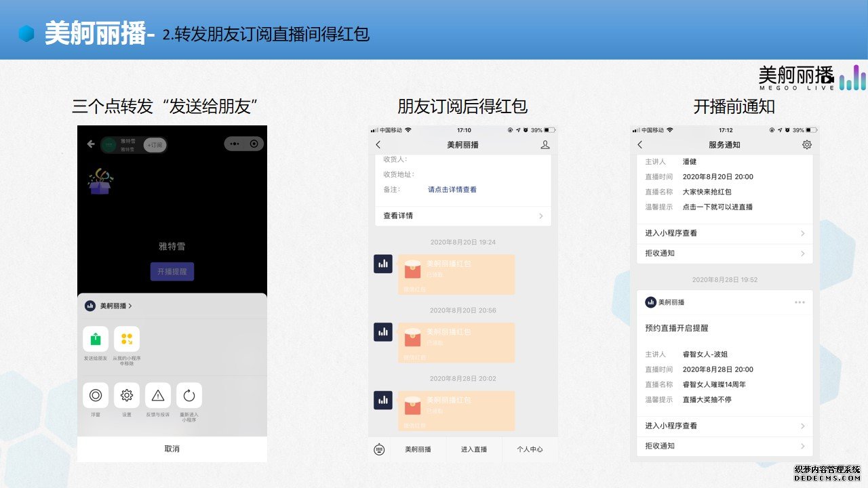
Task: Open the red packet sent at 2020年8月20日 20:56
Action: (456, 342)
